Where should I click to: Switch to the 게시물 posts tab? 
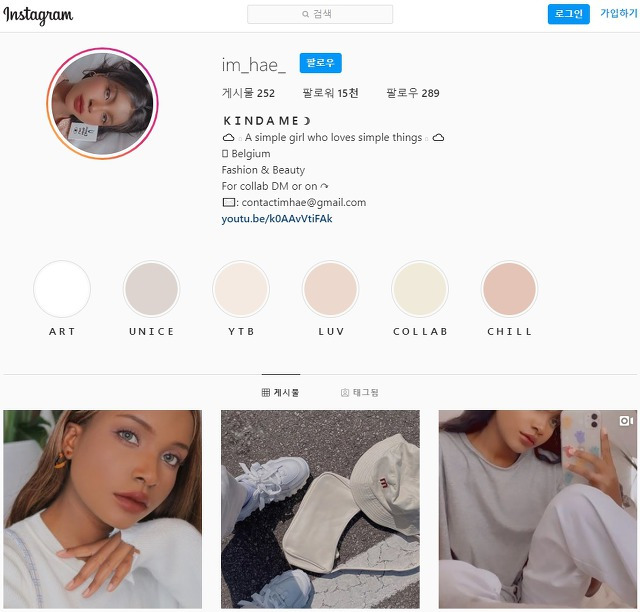[280, 392]
